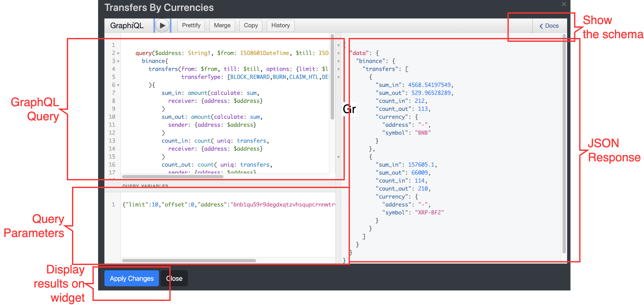644x305 pixels.
Task: Click the Close button next to Apply Changes
Action: (x=174, y=278)
